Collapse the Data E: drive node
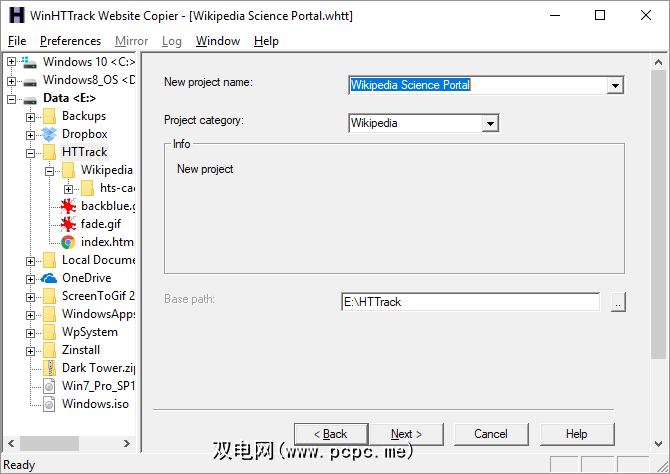670x474 pixels. point(12,99)
